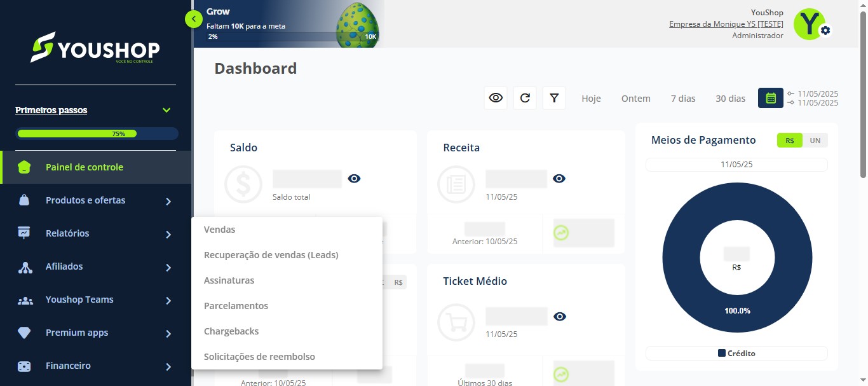The width and height of the screenshot is (868, 386).
Task: Click the Primeiros passos link
Action: [51, 110]
